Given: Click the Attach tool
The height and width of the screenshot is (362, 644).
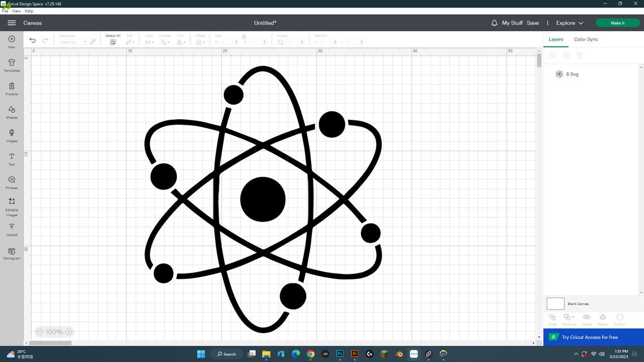Looking at the screenshot, I should [586, 318].
